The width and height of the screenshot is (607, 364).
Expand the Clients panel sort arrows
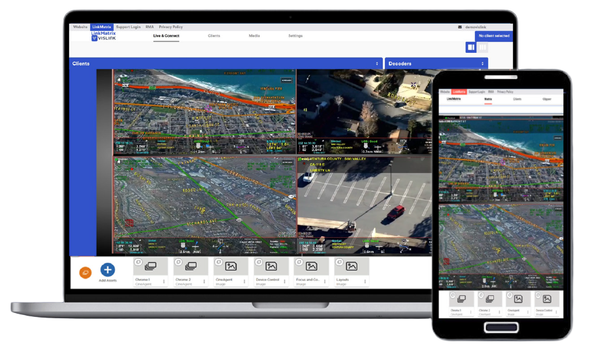click(x=376, y=63)
